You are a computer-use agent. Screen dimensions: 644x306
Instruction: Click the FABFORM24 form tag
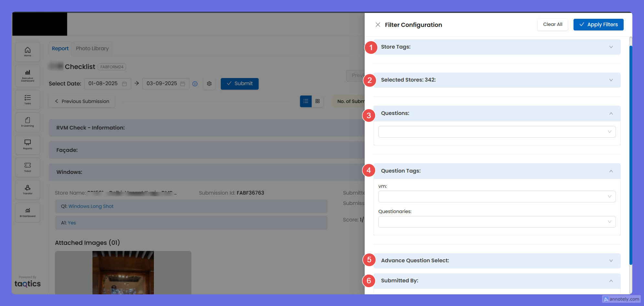[112, 67]
